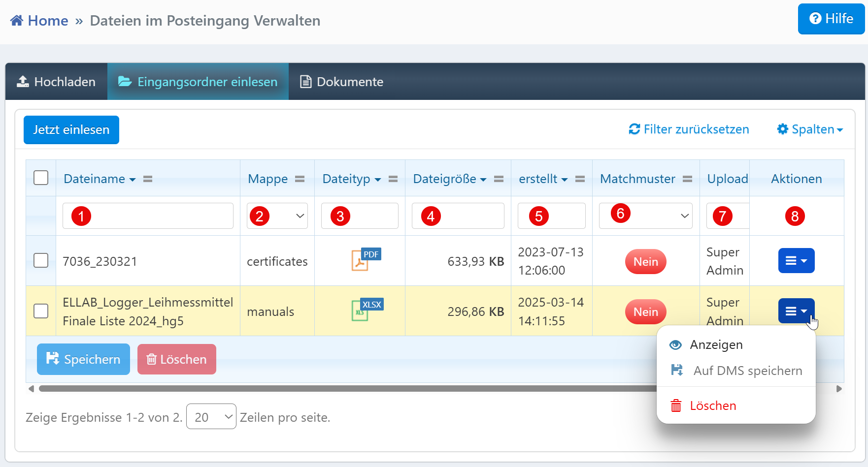Click the horizontal scrollbar track under table
This screenshot has height=467, width=868.
point(345,389)
